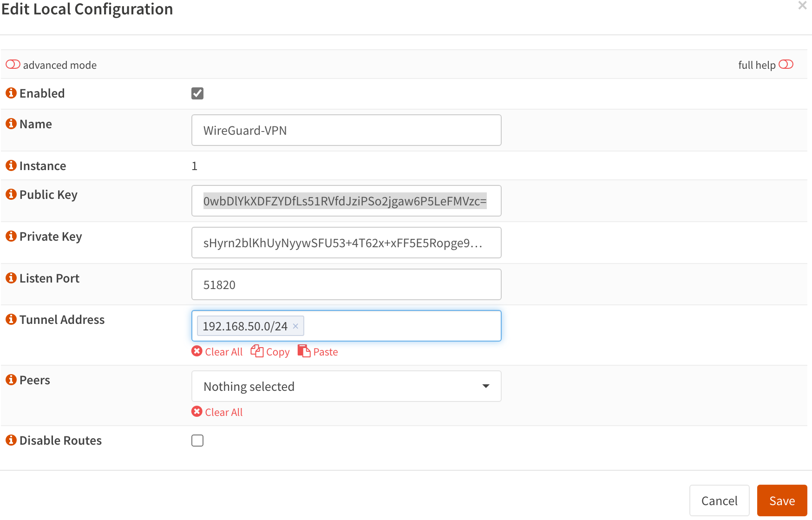812x520 pixels.
Task: Click the Save button
Action: (782, 500)
